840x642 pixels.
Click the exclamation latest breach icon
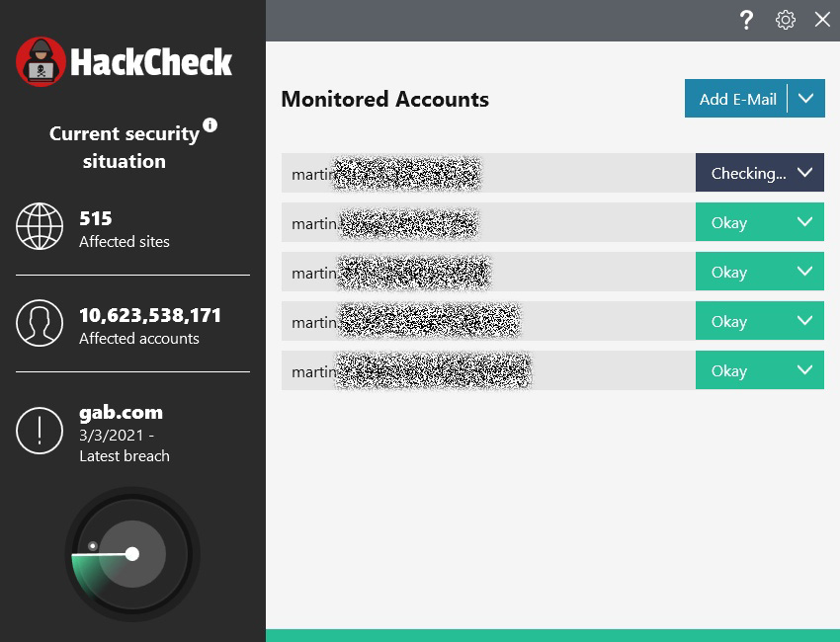pos(40,432)
